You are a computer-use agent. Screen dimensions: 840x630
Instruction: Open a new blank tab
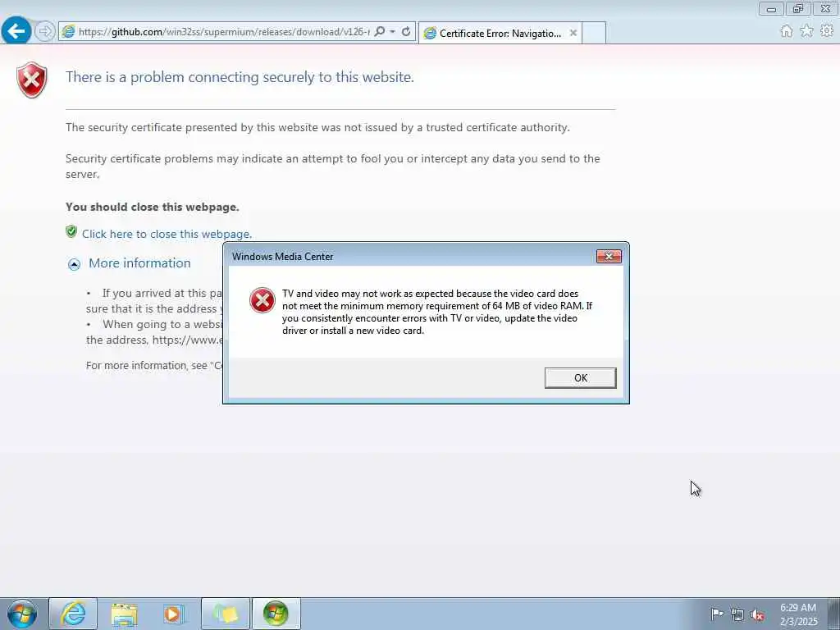pos(594,33)
